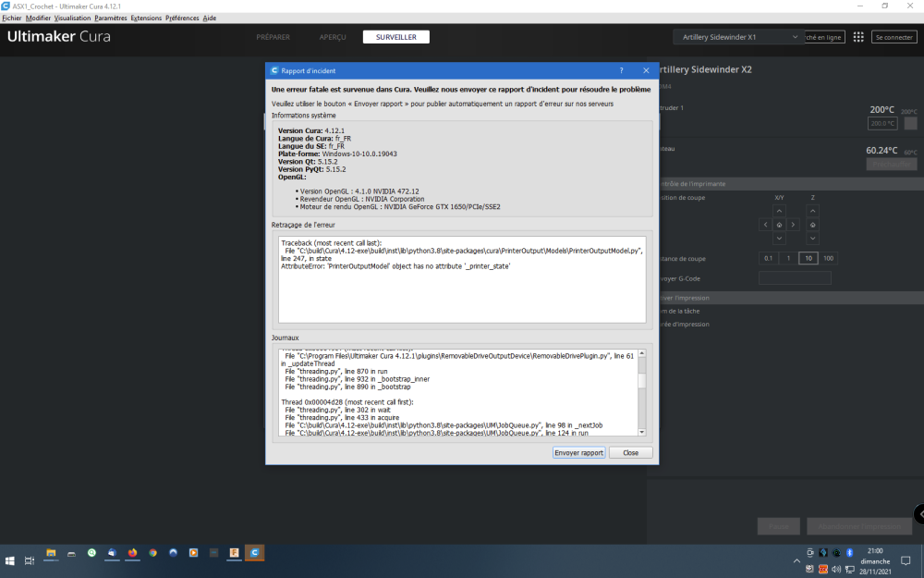Jog X/Y down arrow
The width and height of the screenshot is (924, 578).
pyautogui.click(x=779, y=239)
